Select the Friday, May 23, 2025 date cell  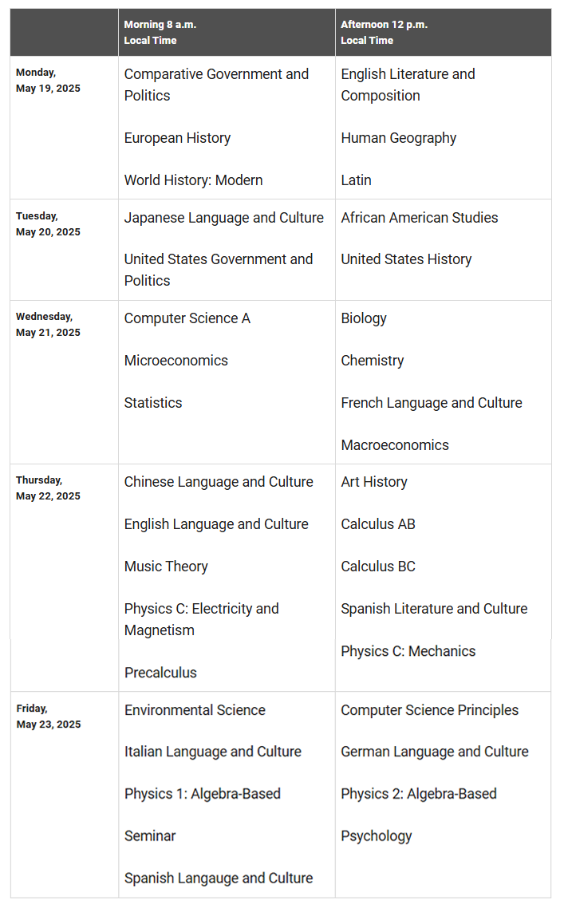pyautogui.click(x=48, y=717)
